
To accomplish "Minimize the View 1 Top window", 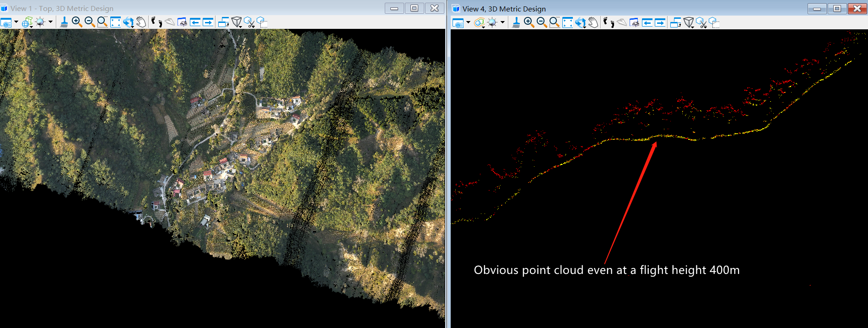I will click(x=394, y=8).
